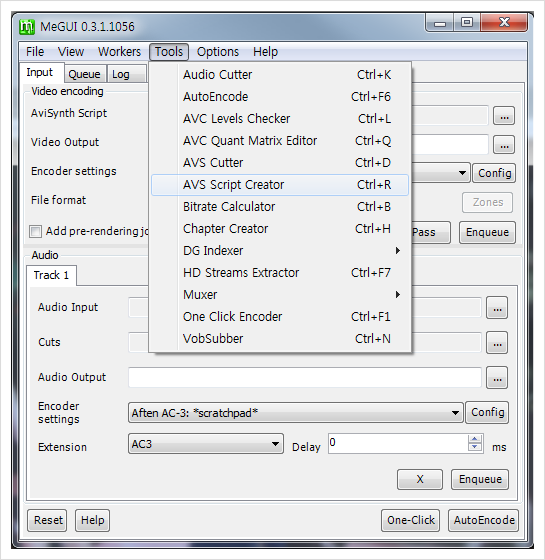Click the Audio Output text field
Viewport: 545px width, 560px height.
click(x=305, y=378)
